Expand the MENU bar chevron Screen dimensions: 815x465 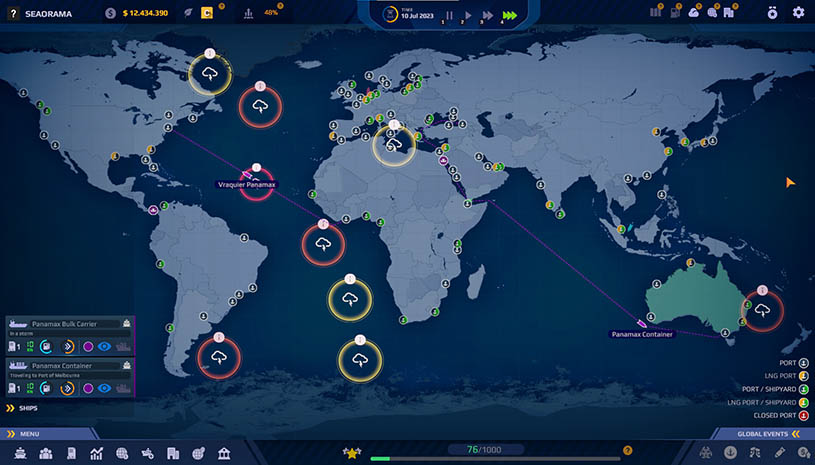11,434
